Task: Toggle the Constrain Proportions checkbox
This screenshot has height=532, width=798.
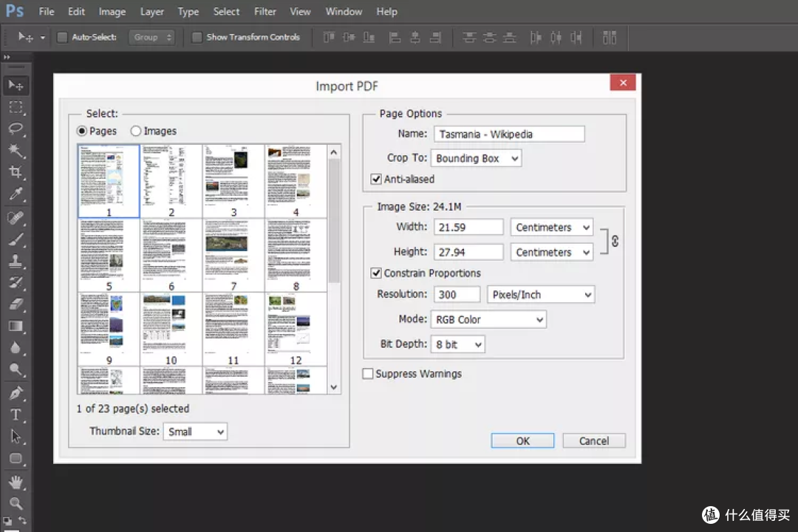Action: coord(376,273)
